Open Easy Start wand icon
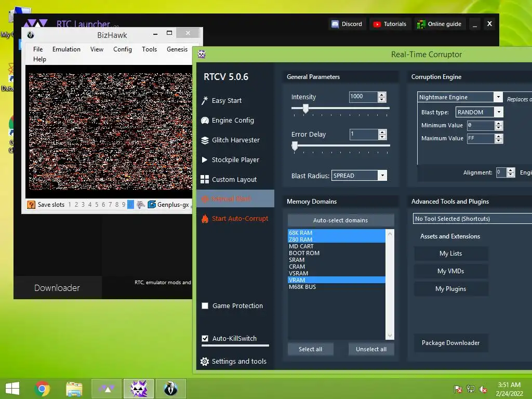This screenshot has height=399, width=532. coord(205,100)
